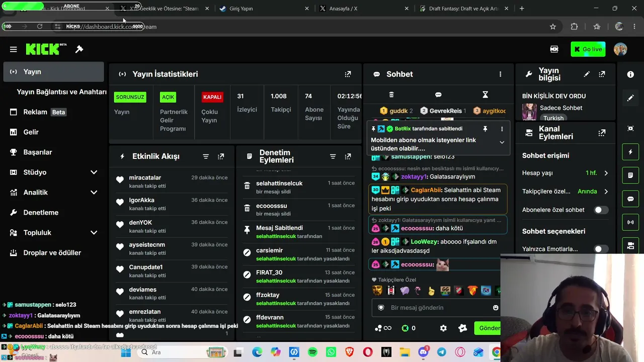
Task: Toggle Abonelere özel sohbet switch
Action: click(x=601, y=210)
